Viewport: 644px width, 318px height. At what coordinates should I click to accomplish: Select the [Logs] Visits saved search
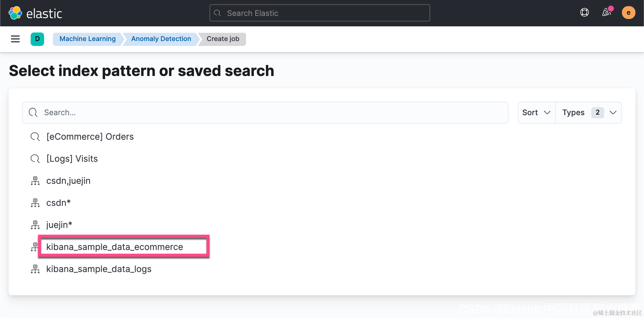click(72, 159)
